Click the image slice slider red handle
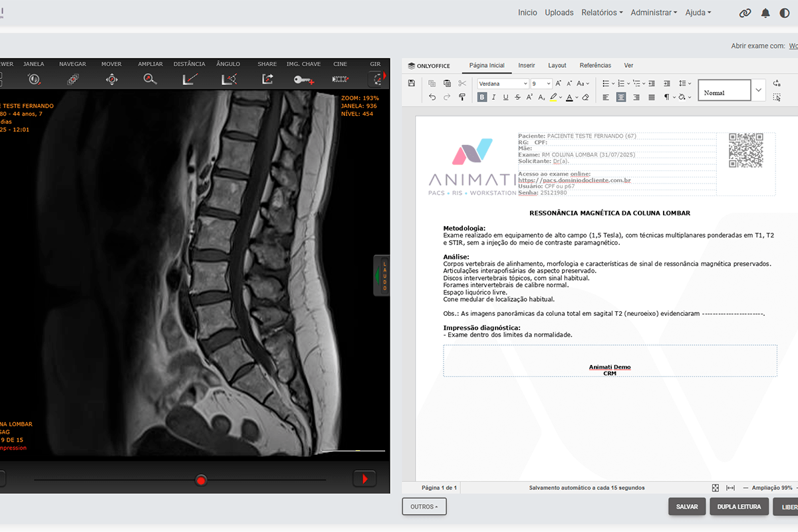The height and width of the screenshot is (532, 798). click(201, 479)
